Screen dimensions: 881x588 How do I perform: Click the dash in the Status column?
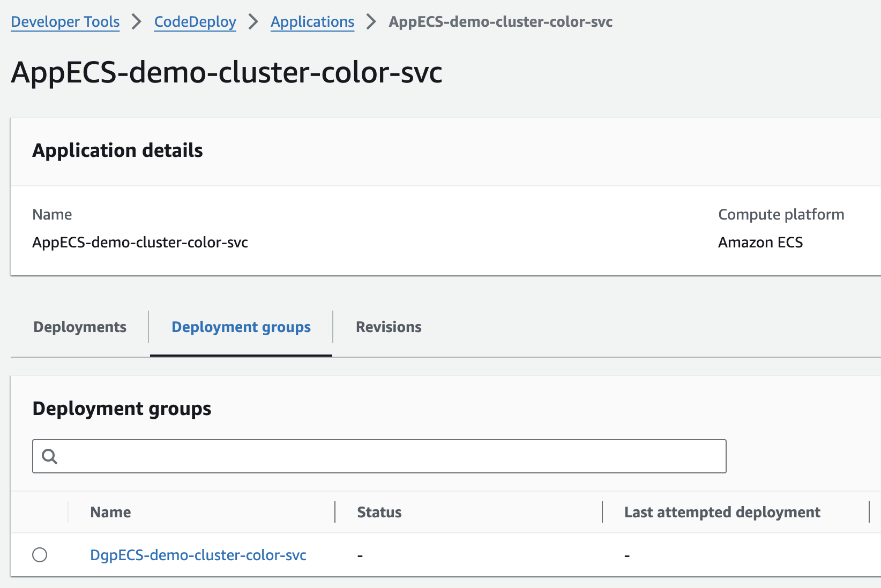pos(360,556)
